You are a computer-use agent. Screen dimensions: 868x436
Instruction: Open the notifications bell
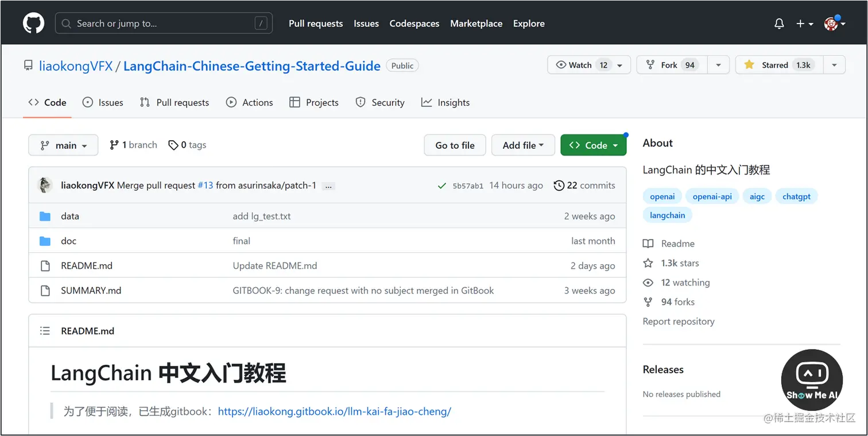[779, 24]
